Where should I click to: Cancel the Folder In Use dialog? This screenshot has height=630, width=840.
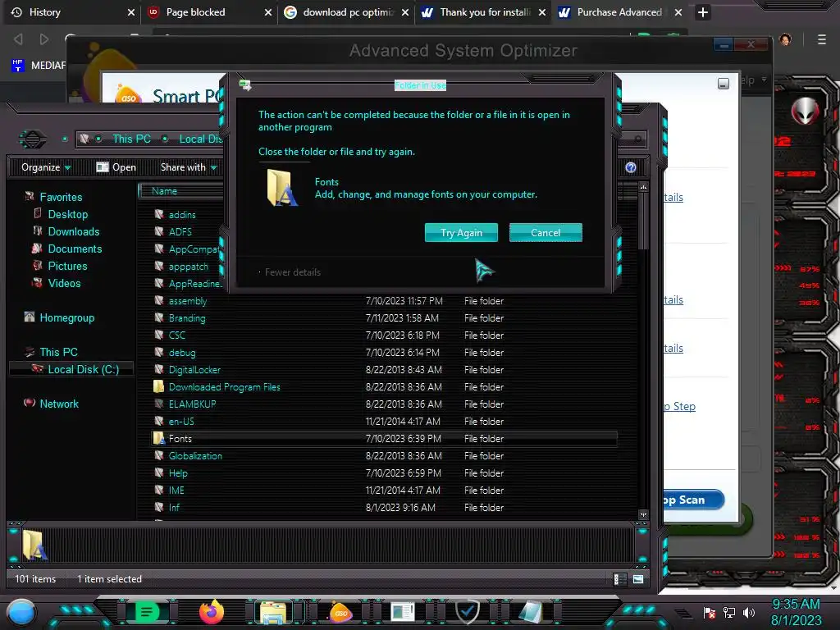click(x=546, y=232)
